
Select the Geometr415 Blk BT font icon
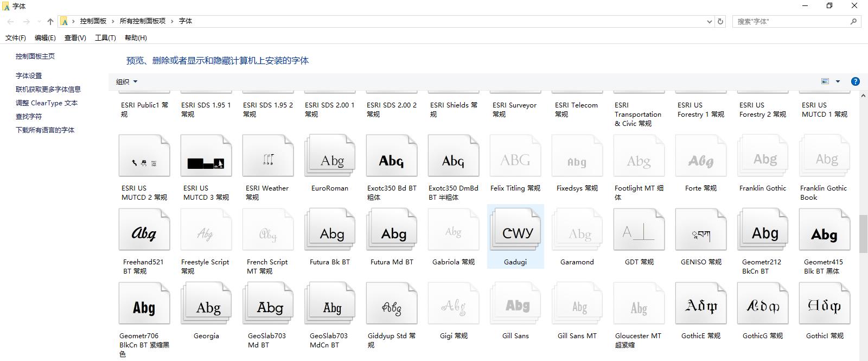coord(825,230)
